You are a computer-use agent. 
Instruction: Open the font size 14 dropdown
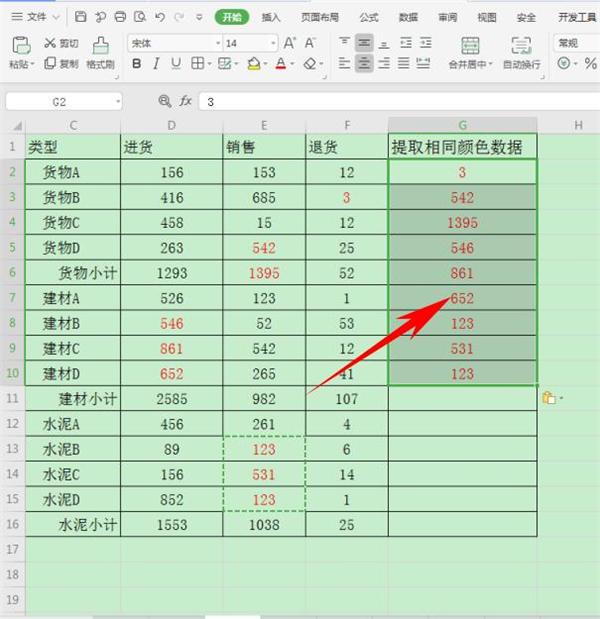pos(273,43)
